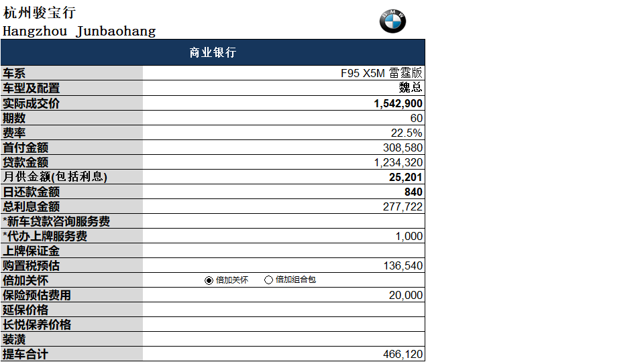The height and width of the screenshot is (362, 644).
Task: Click the 首付金额 row label
Action: coord(25,147)
